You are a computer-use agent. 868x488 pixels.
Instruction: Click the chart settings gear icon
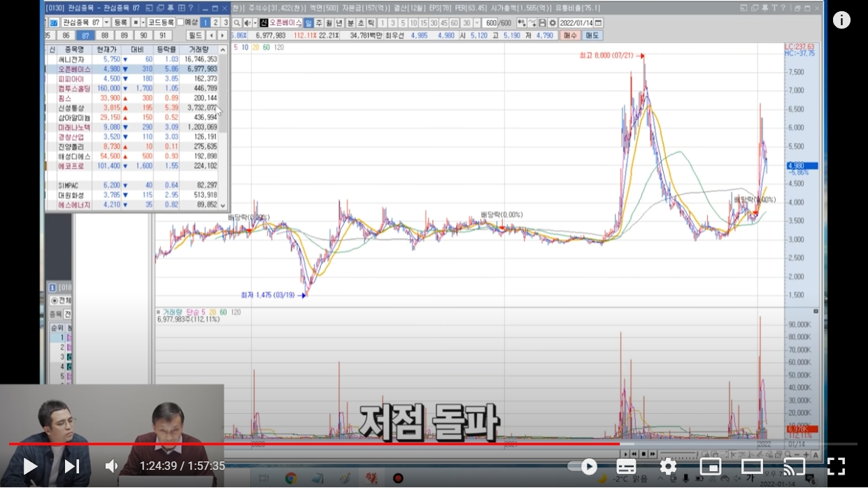point(553,23)
